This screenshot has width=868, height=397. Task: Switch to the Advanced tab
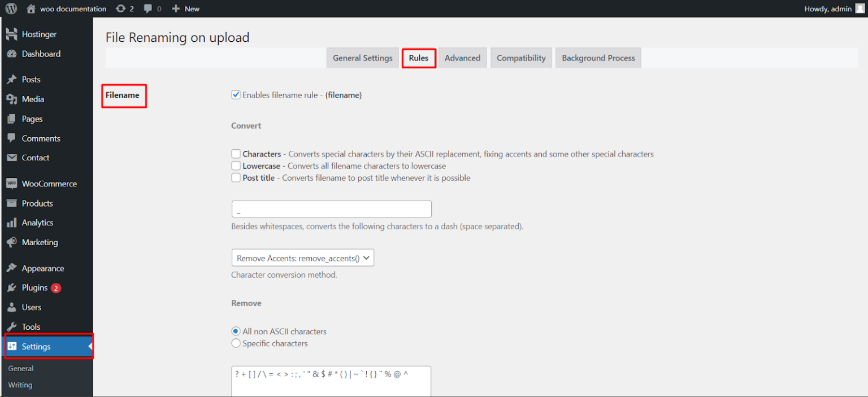click(462, 57)
